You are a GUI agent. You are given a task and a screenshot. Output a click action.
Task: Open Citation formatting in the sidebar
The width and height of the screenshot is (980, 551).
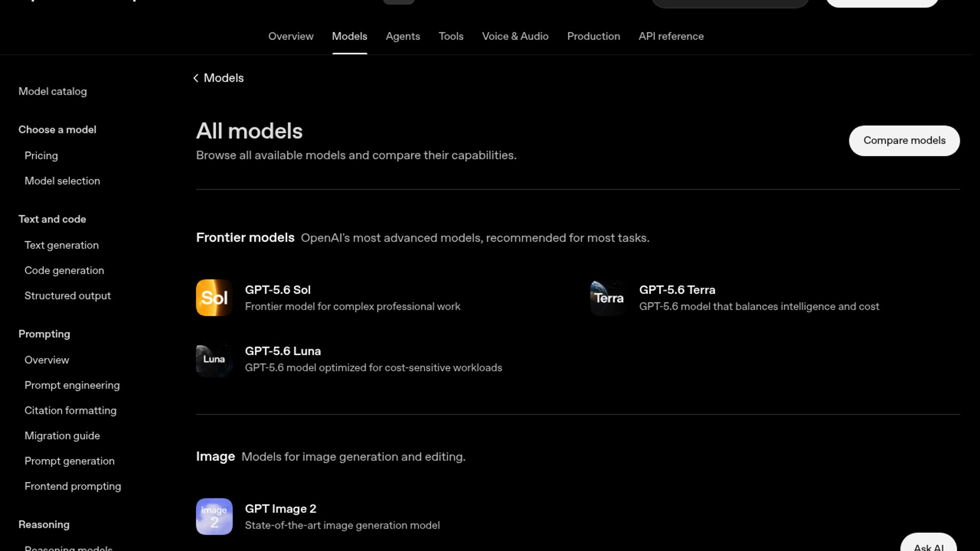70,410
